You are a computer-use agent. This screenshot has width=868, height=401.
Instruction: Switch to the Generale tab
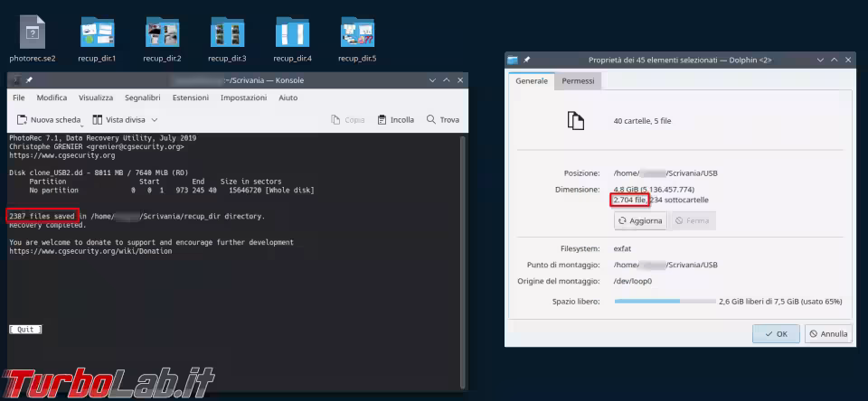(532, 80)
